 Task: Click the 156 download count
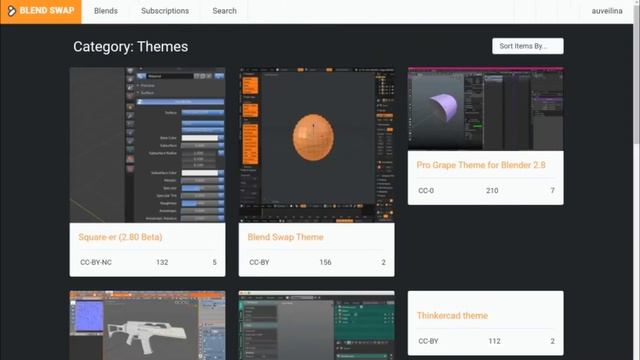[325, 262]
